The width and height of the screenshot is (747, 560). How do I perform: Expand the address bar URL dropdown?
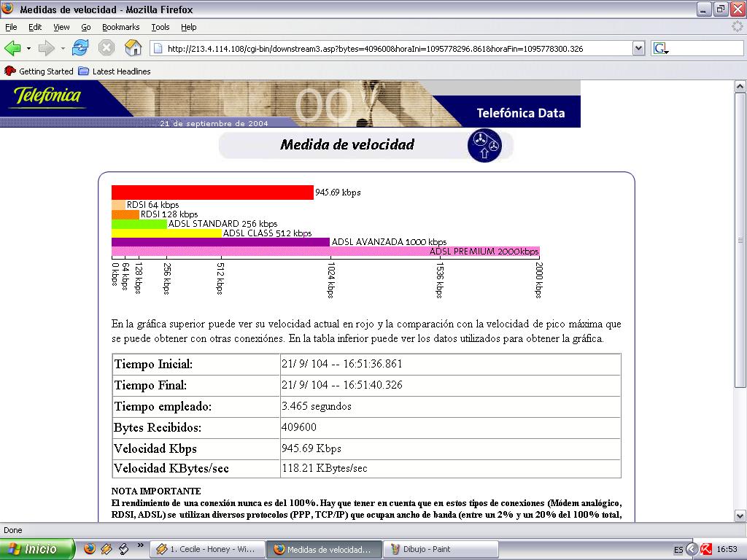(639, 49)
